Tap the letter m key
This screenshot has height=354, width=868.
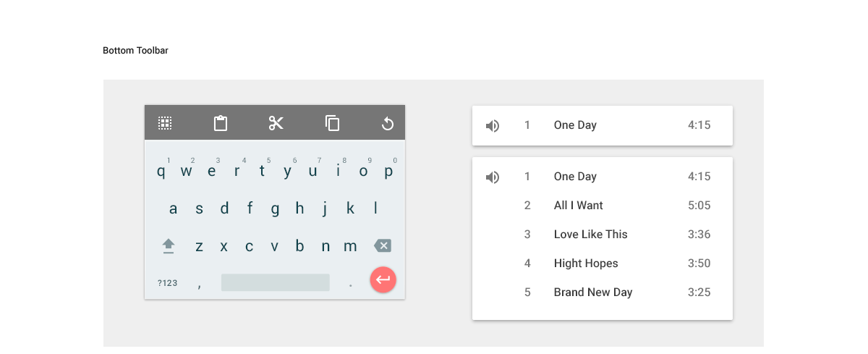pos(350,246)
